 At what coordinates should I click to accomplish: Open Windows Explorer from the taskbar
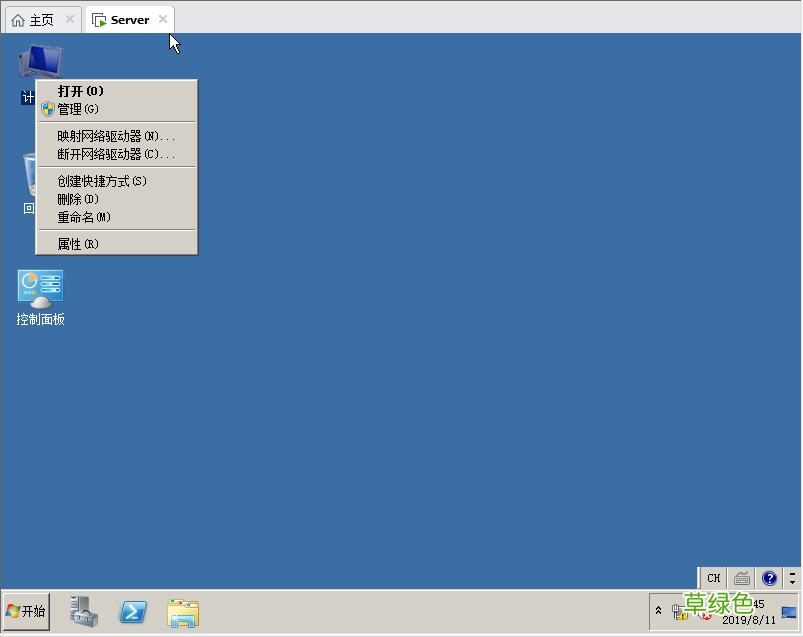pyautogui.click(x=183, y=613)
